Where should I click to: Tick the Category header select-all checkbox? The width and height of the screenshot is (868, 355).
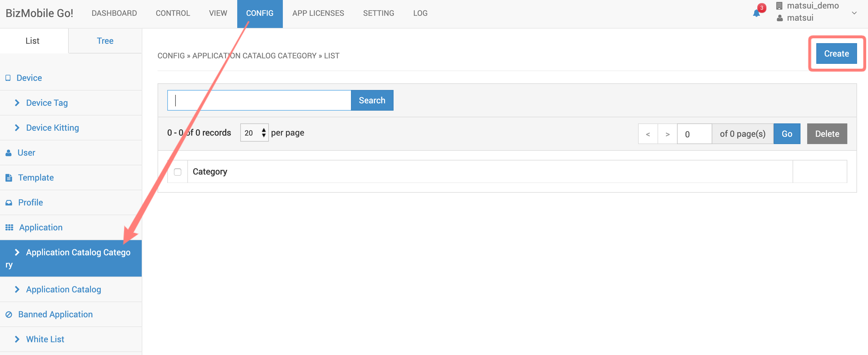pyautogui.click(x=178, y=172)
